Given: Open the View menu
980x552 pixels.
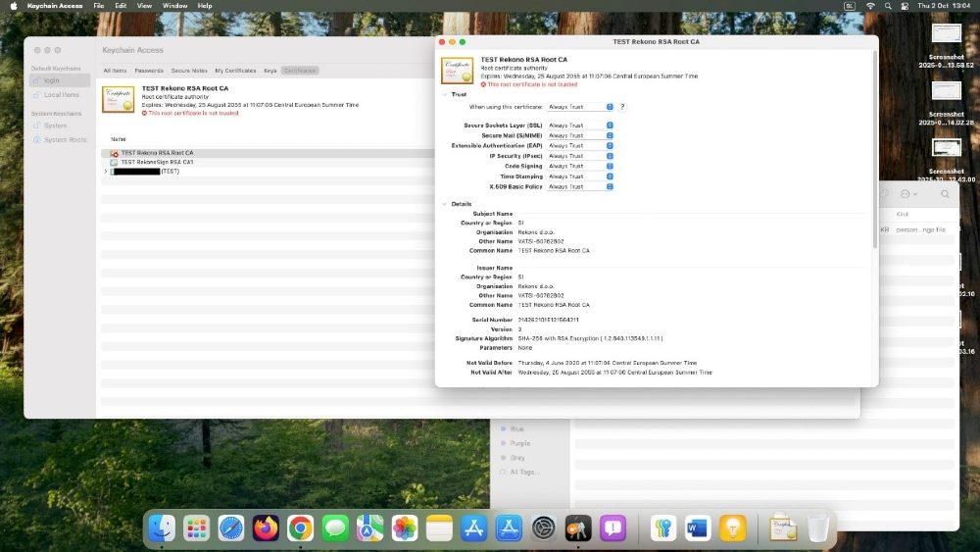Looking at the screenshot, I should [x=144, y=6].
